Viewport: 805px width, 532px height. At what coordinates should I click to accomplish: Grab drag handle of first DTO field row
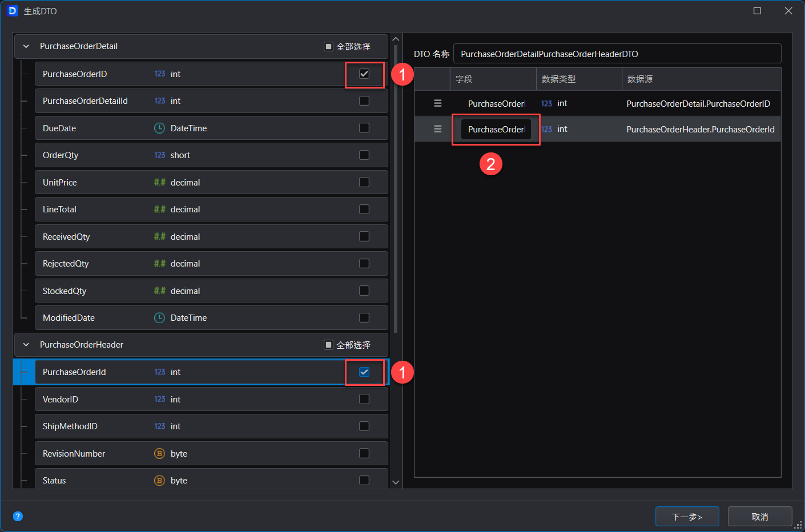click(438, 103)
